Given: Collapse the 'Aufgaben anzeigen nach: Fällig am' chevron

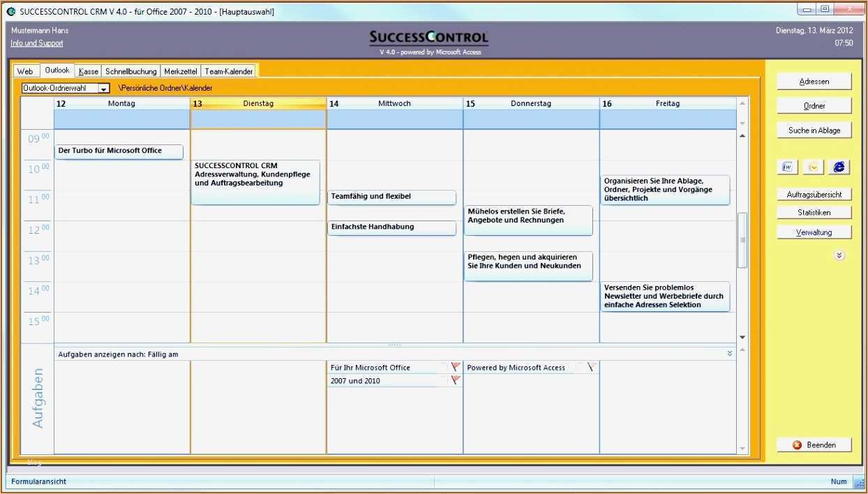Looking at the screenshot, I should (728, 354).
